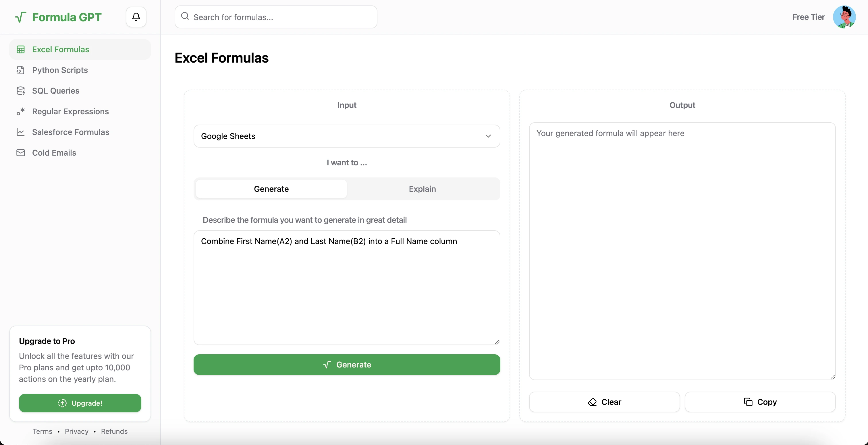This screenshot has height=445, width=868.
Task: Click the upload arrow icon on Upgrade button
Action: 62,403
